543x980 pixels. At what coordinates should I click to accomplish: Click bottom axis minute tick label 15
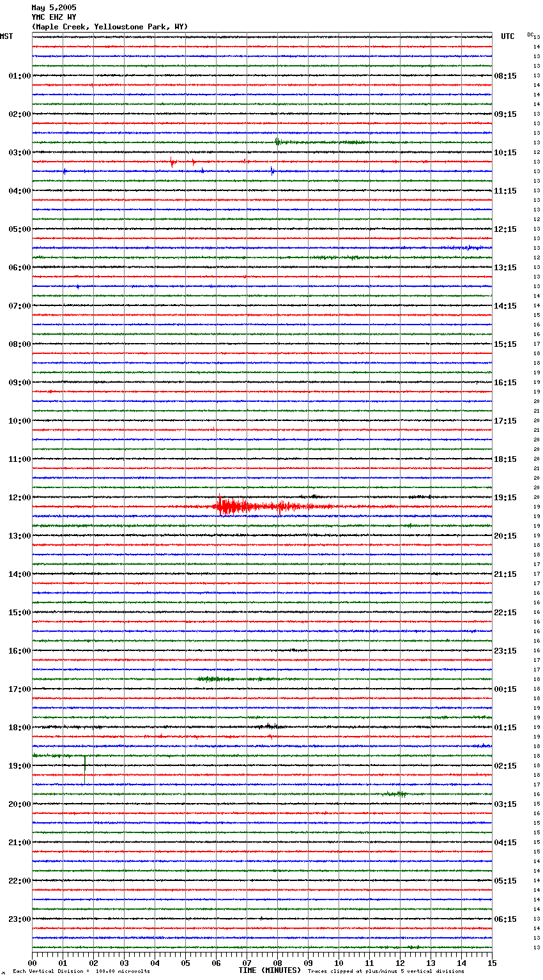pyautogui.click(x=492, y=963)
